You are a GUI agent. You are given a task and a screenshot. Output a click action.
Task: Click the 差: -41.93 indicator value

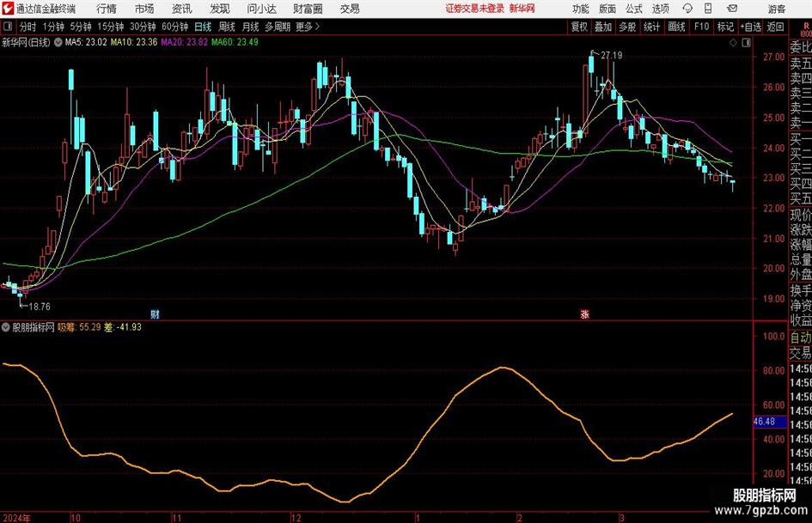point(123,327)
